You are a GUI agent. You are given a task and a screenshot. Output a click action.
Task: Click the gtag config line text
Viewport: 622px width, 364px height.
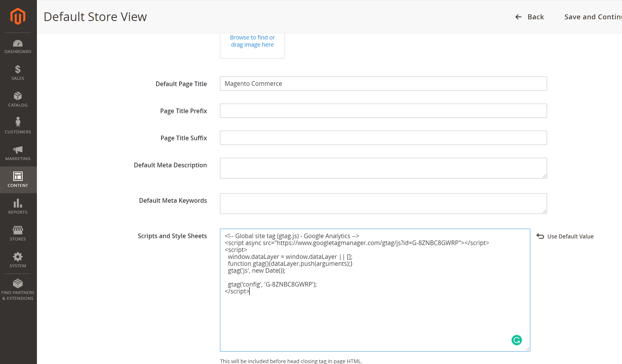pos(272,284)
